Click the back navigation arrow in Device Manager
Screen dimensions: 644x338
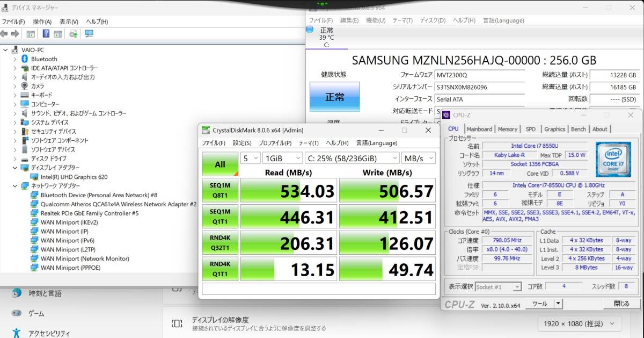[4, 33]
